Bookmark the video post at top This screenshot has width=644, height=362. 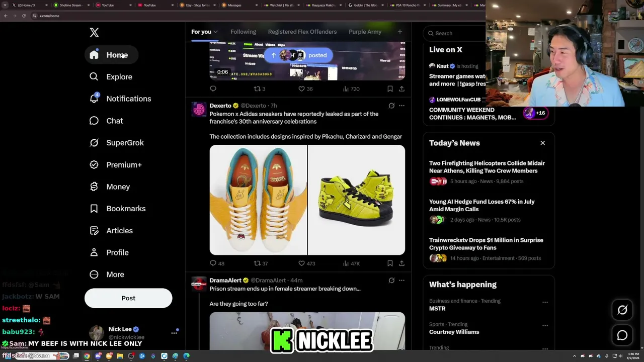pyautogui.click(x=390, y=89)
